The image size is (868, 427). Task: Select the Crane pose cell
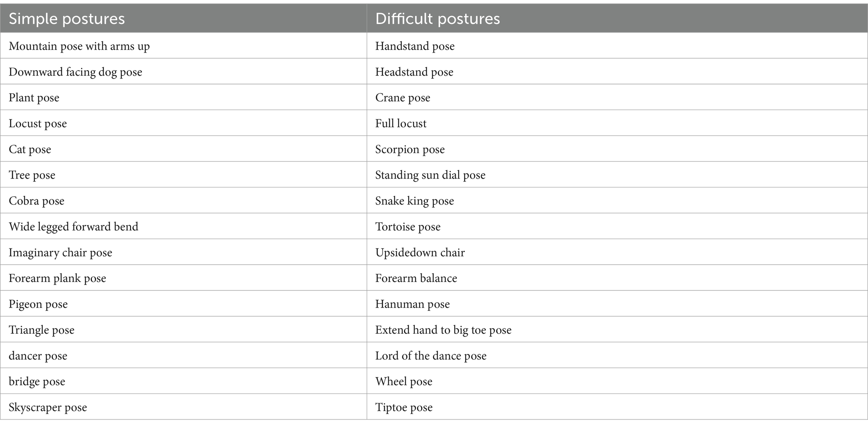(617, 98)
